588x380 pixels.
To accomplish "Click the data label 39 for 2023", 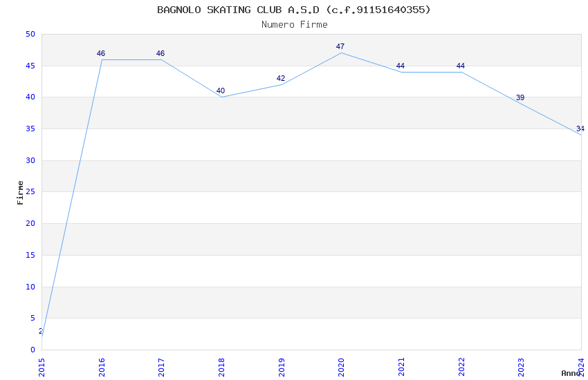I will 520,97.
